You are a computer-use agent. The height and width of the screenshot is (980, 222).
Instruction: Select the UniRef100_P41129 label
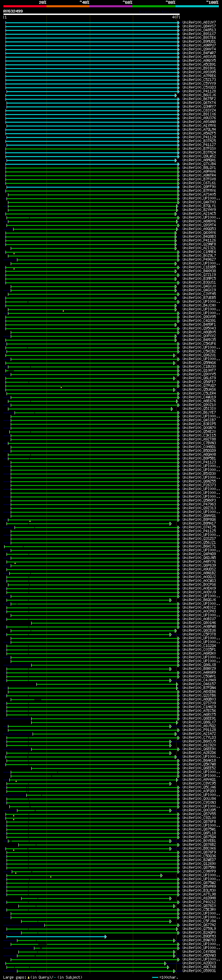[x=199, y=137]
